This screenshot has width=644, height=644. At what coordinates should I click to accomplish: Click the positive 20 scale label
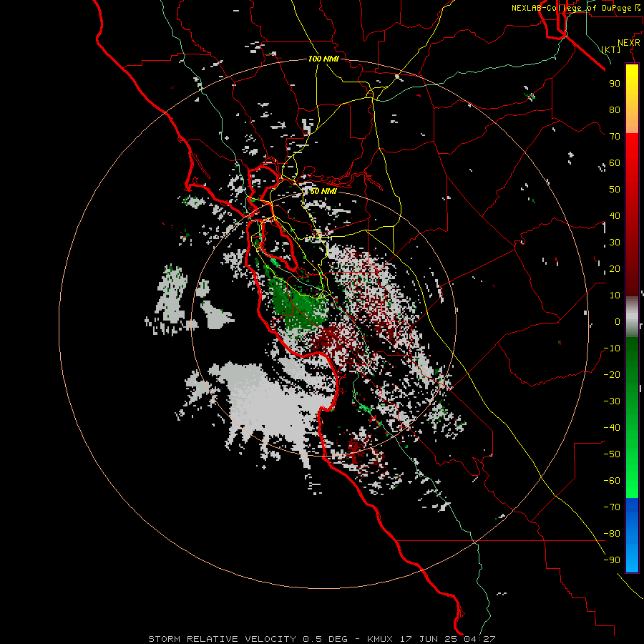click(x=615, y=268)
